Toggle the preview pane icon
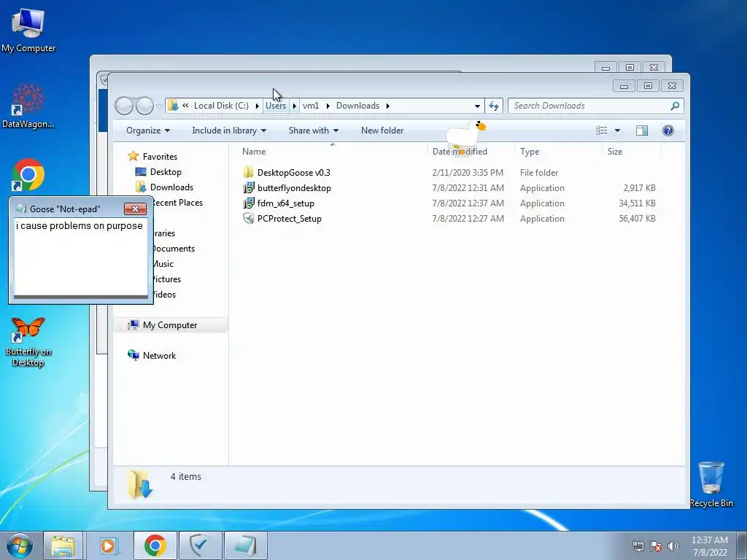The image size is (747, 560). (642, 131)
